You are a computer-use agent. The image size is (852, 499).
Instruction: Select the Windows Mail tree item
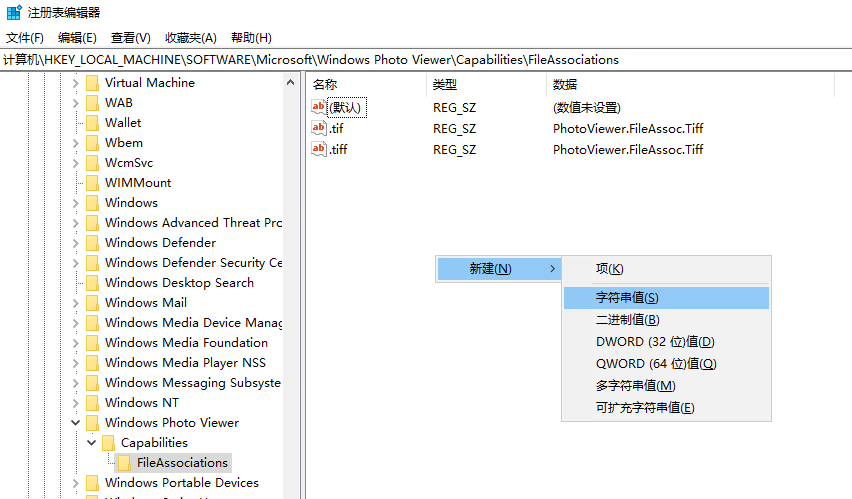[x=146, y=303]
